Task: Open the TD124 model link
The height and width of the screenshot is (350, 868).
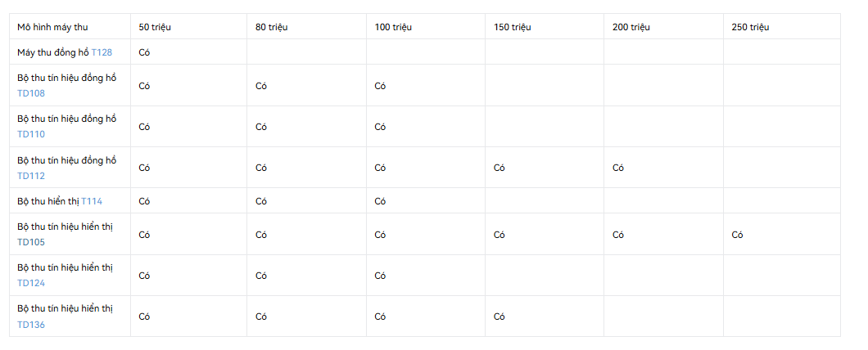Action: pos(31,283)
